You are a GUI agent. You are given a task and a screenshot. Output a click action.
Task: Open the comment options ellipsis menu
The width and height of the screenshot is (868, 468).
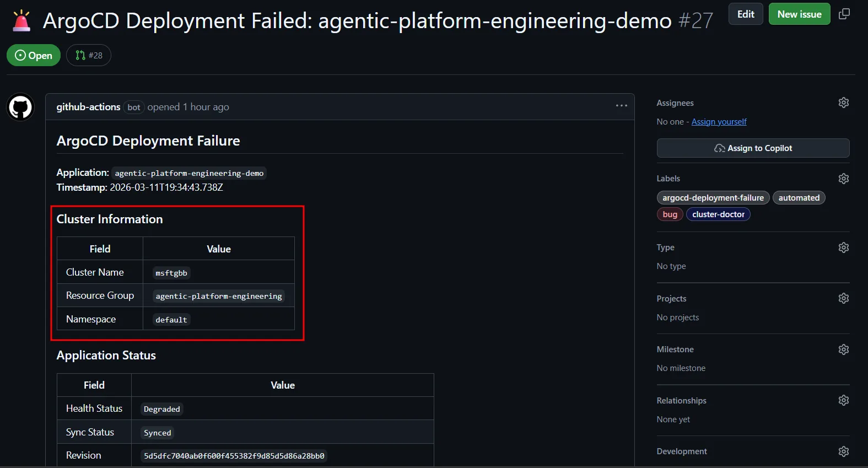621,106
